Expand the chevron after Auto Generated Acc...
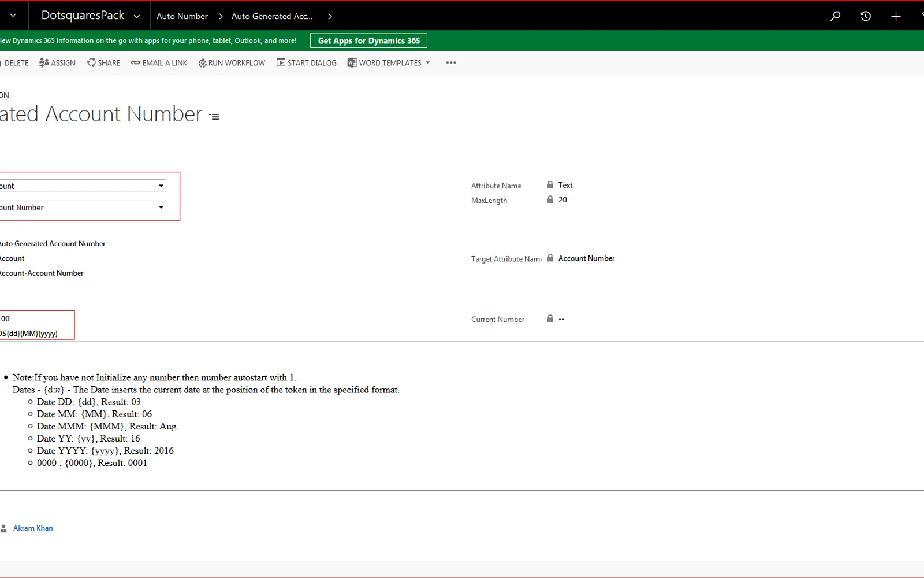 coord(330,16)
